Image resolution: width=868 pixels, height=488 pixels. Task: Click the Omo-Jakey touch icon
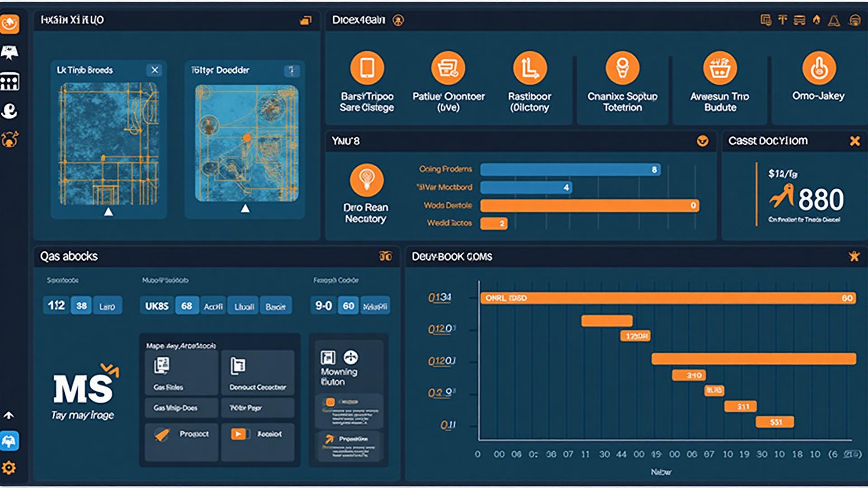pyautogui.click(x=819, y=68)
